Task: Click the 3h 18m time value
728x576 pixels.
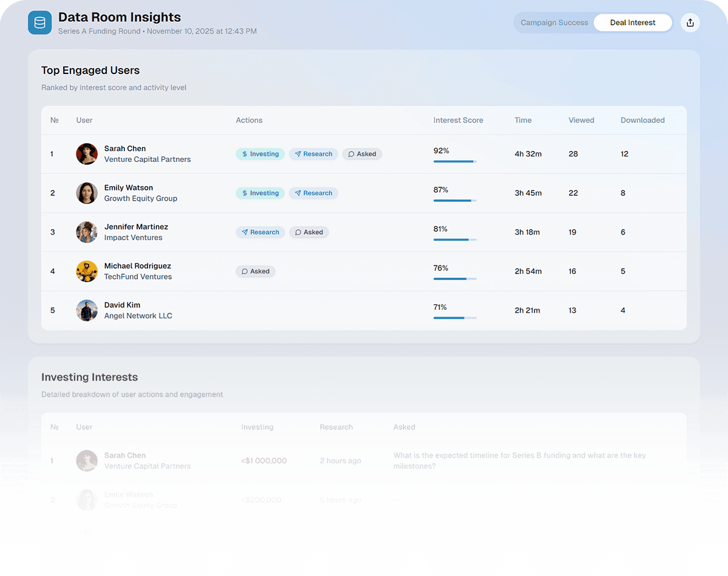Action: [527, 232]
